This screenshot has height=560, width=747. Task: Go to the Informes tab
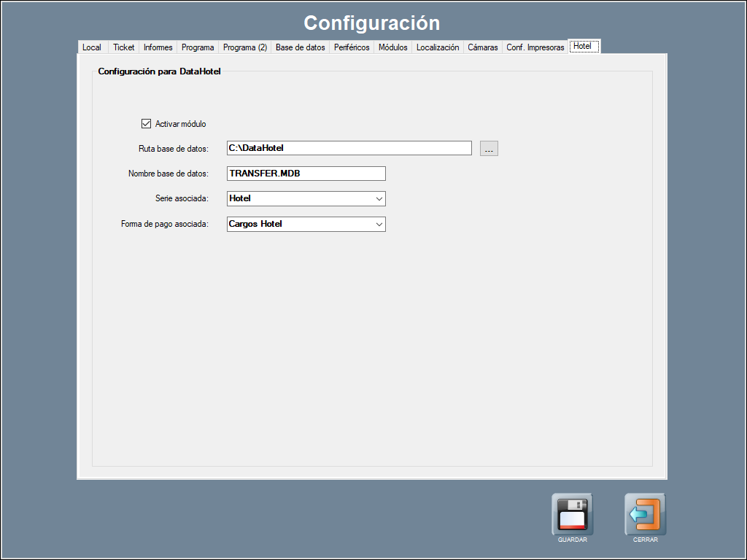pyautogui.click(x=158, y=47)
